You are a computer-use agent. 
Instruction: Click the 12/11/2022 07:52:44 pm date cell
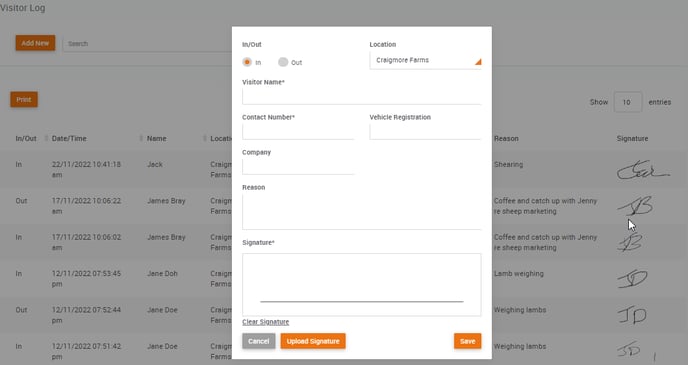[x=86, y=315]
